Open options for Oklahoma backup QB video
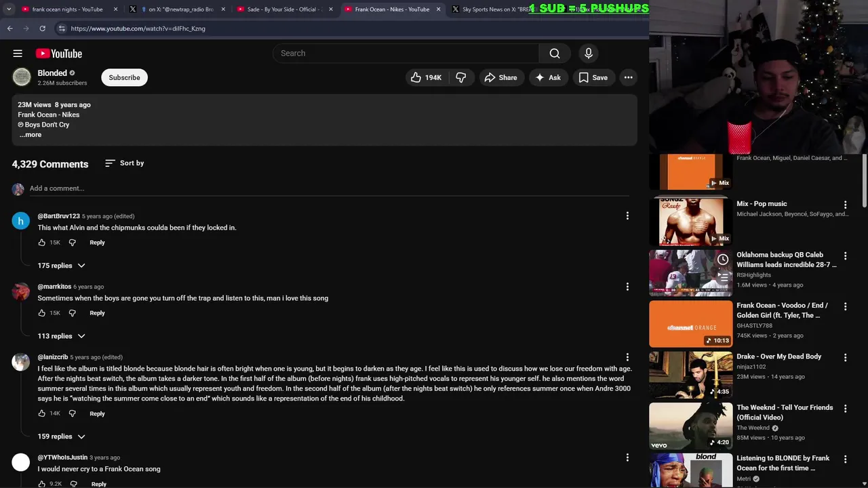 click(x=845, y=256)
